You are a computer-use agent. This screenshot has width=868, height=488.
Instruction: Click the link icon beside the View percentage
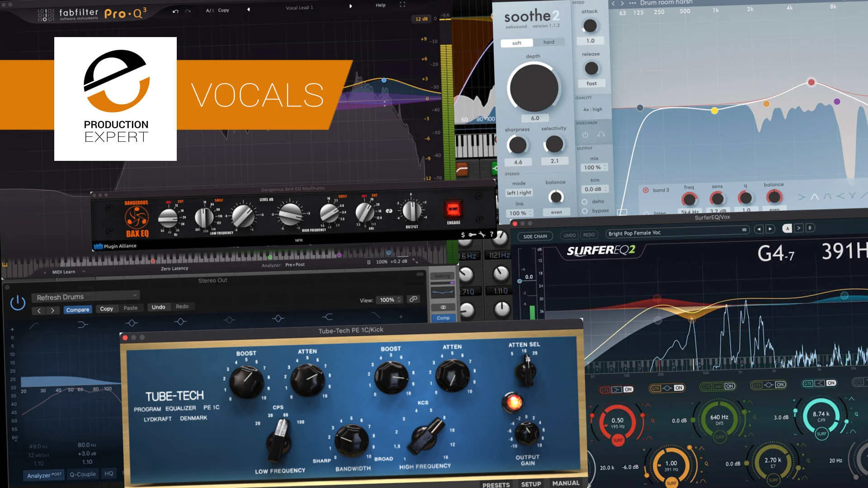(413, 299)
